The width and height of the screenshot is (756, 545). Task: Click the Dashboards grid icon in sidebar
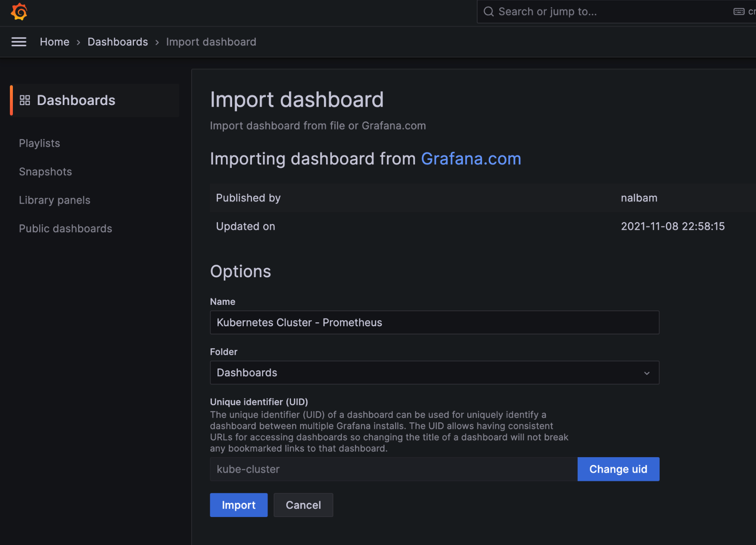[25, 100]
